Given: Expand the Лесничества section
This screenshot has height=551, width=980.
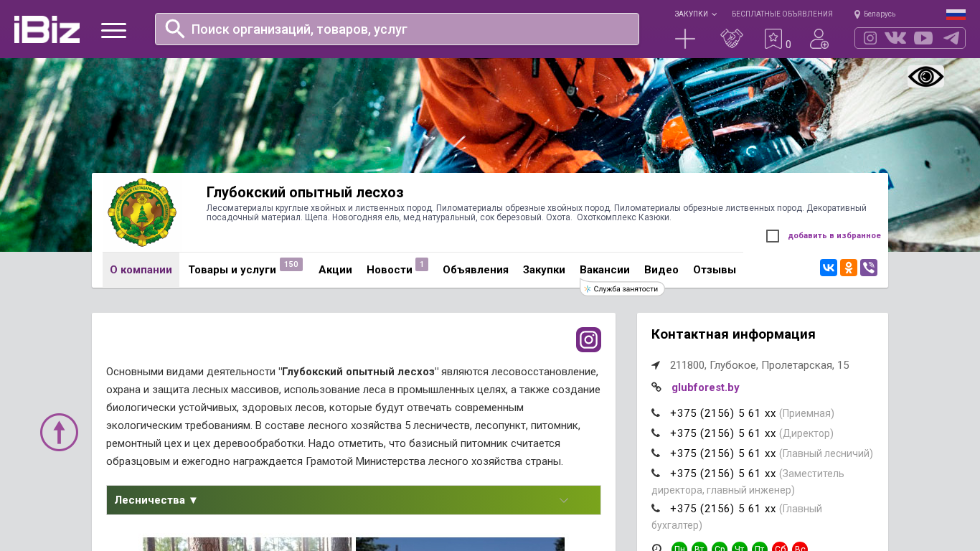Looking at the screenshot, I should click(354, 500).
